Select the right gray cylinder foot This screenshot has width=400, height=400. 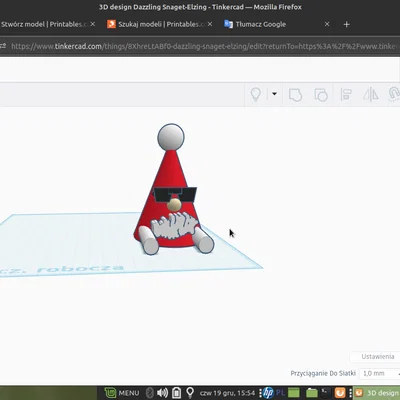(202, 240)
